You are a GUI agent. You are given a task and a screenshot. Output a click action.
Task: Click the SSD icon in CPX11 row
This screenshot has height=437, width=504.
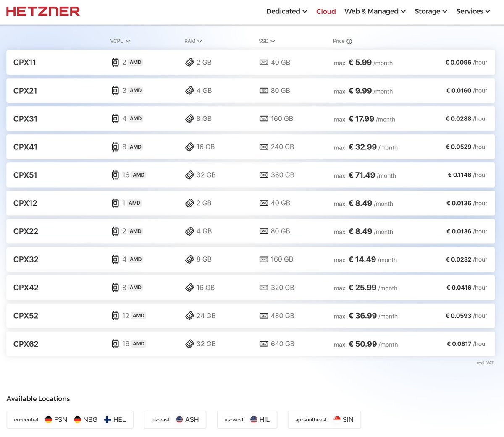[x=264, y=63]
